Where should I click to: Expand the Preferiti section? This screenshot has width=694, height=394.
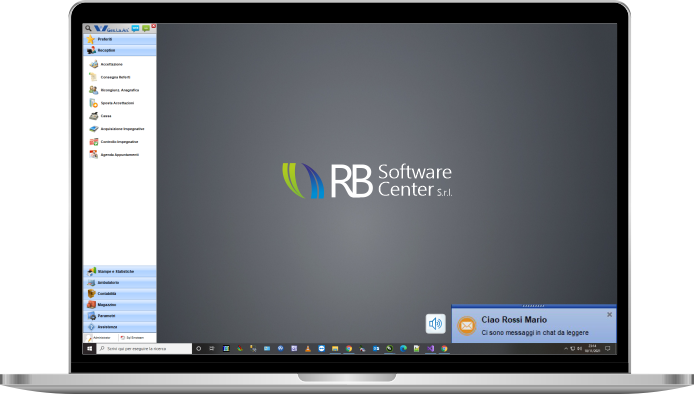(120, 39)
